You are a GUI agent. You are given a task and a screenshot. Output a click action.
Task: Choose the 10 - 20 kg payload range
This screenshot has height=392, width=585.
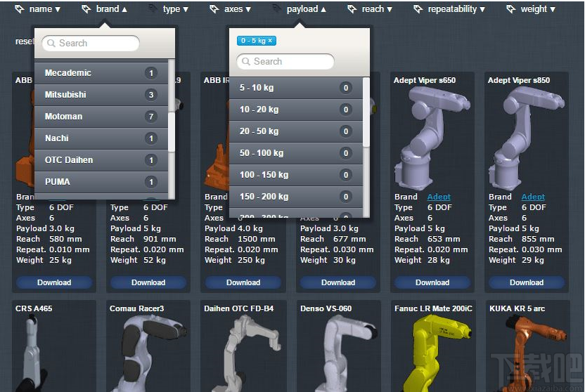296,110
